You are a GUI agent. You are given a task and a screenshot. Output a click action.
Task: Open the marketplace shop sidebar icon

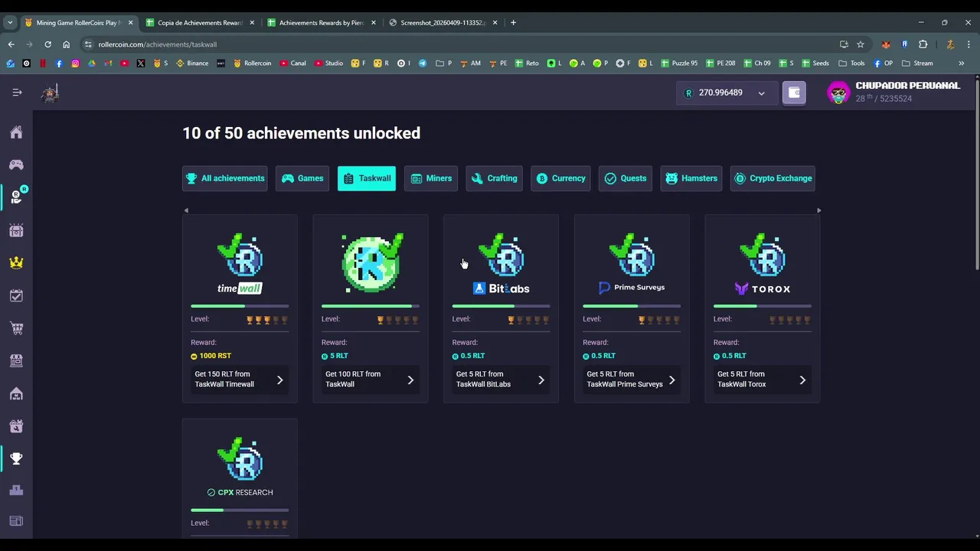click(16, 360)
